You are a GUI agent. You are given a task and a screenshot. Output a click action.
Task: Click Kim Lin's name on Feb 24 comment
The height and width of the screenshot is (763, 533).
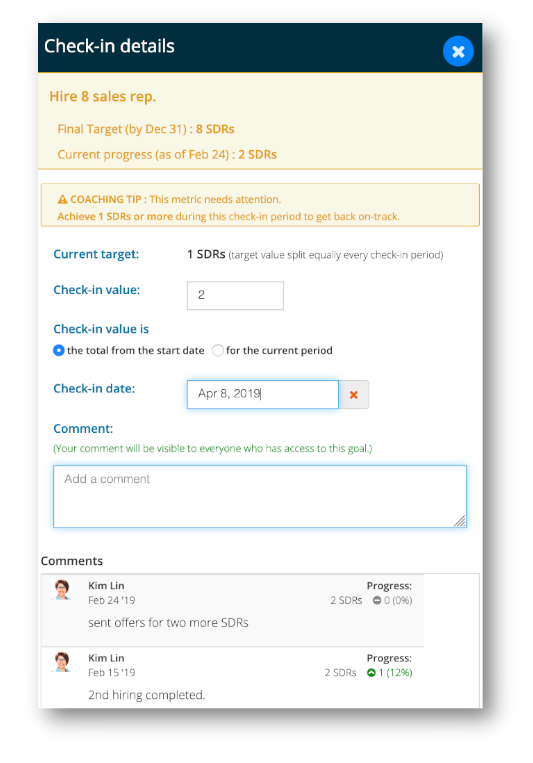(x=106, y=585)
